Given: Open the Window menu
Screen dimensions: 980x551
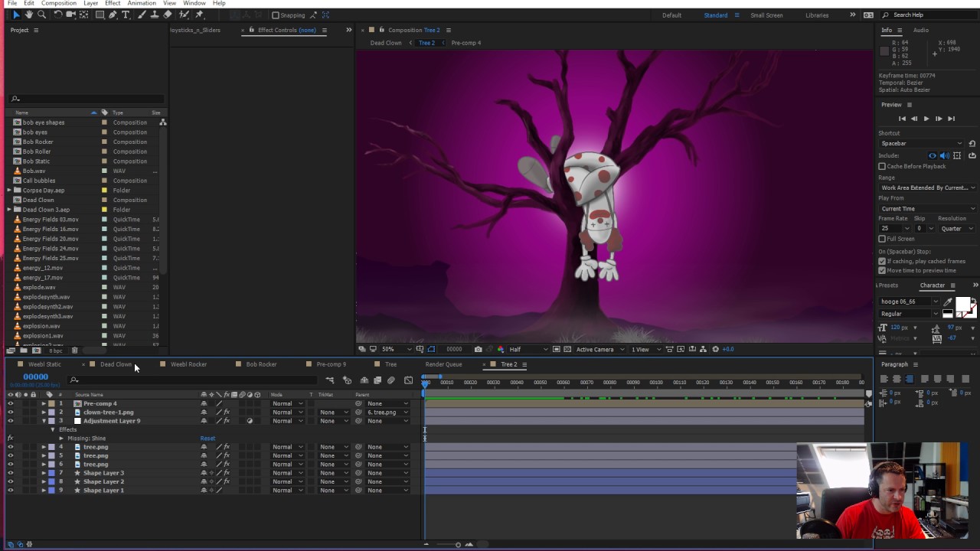Looking at the screenshot, I should (194, 3).
